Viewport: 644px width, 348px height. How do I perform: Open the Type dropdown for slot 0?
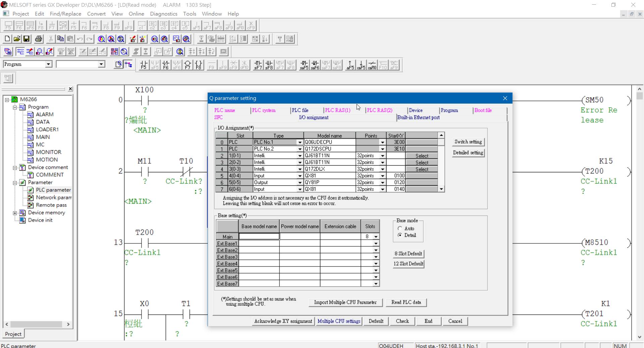pos(300,142)
